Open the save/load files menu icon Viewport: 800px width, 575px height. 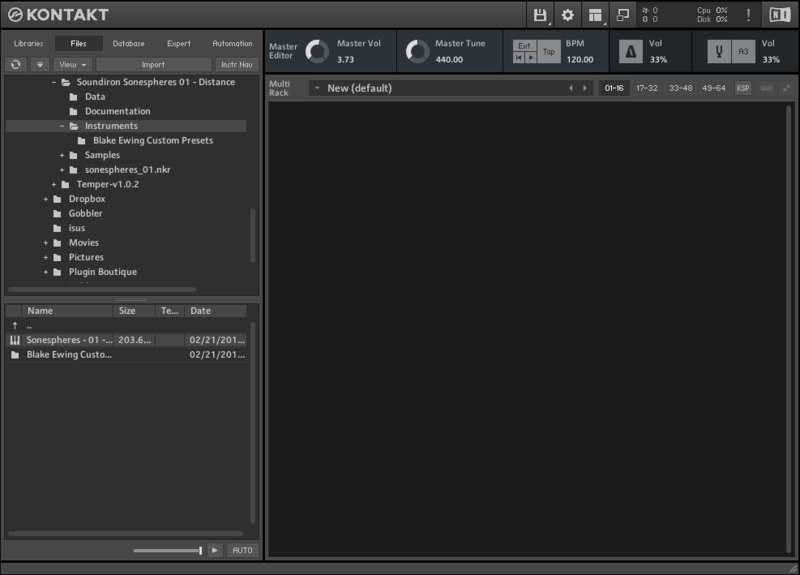(x=540, y=15)
